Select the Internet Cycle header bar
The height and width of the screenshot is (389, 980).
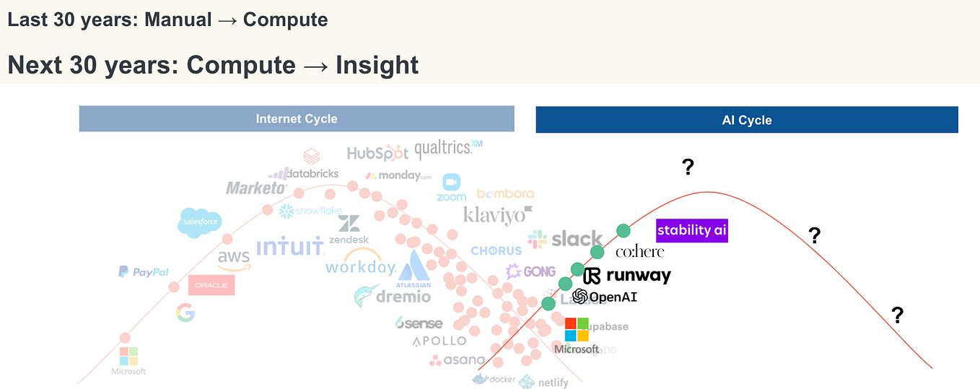click(x=297, y=119)
